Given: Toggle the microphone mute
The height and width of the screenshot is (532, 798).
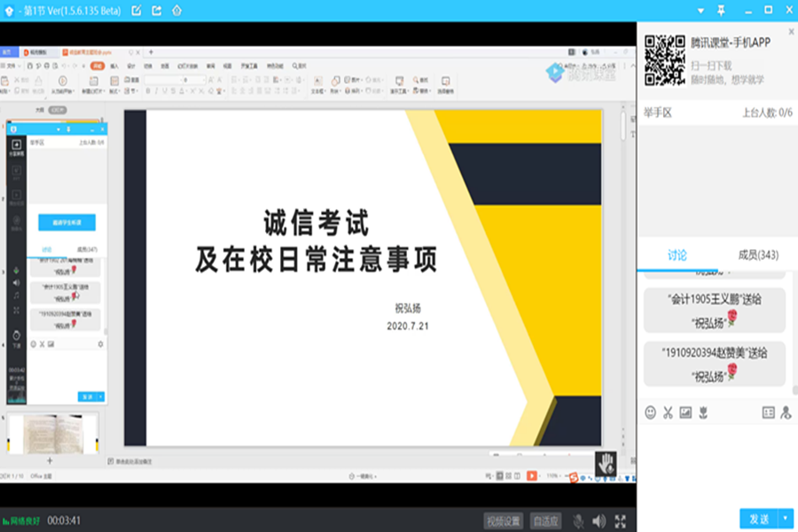Looking at the screenshot, I should click(x=578, y=520).
